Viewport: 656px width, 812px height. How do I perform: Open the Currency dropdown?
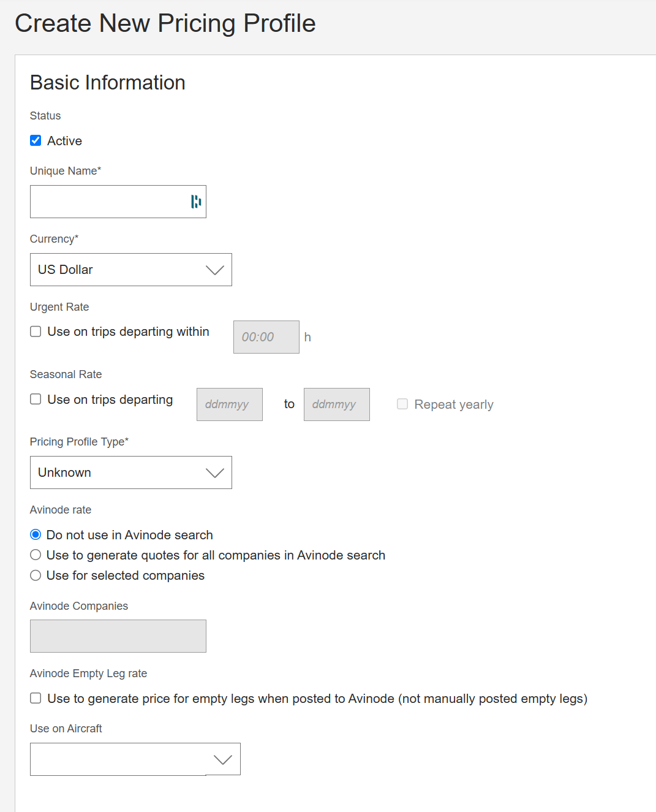[x=215, y=270]
